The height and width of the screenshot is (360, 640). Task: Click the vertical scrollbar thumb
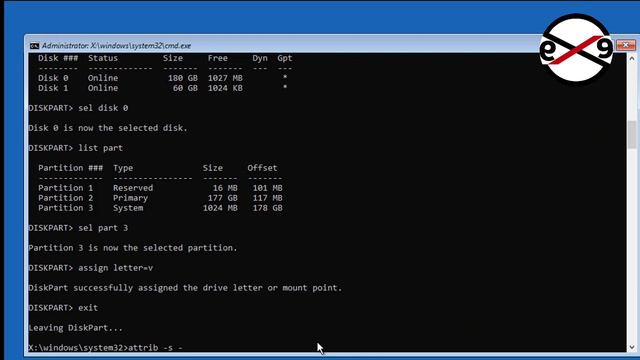[x=632, y=135]
